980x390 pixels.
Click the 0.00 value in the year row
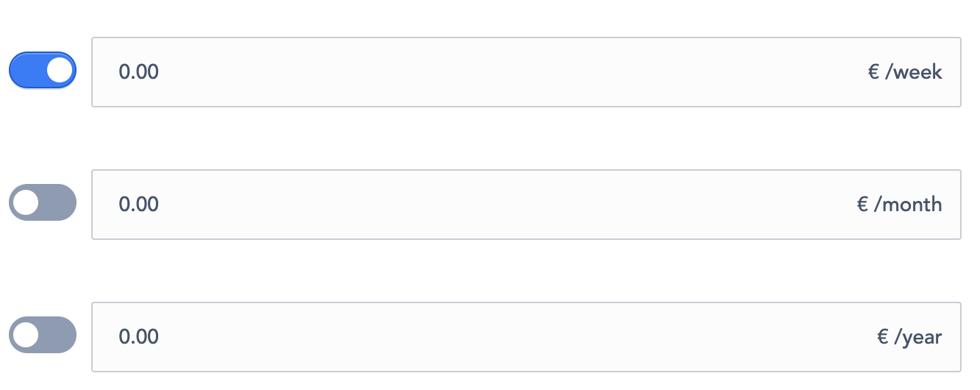point(139,337)
